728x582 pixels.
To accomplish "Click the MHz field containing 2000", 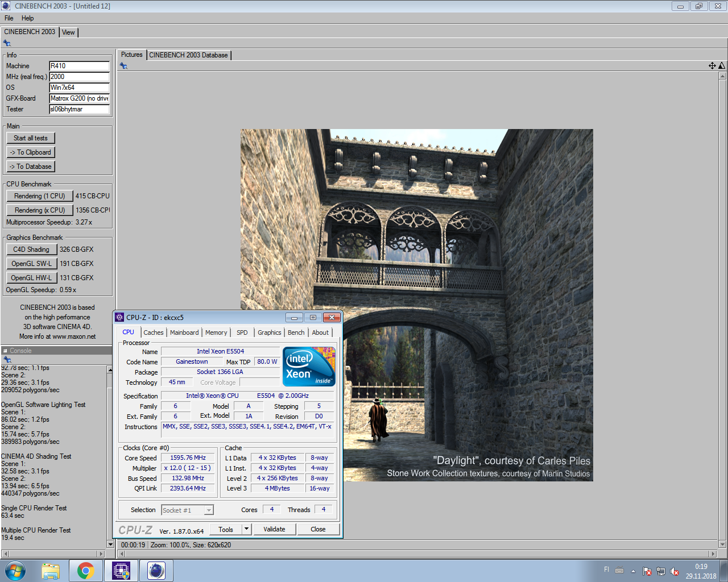I will tap(79, 77).
